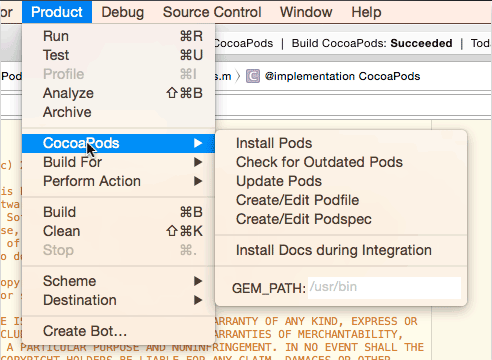Viewport: 492px width, 360px height.
Task: Choose Test from Product menu
Action: [x=118, y=55]
